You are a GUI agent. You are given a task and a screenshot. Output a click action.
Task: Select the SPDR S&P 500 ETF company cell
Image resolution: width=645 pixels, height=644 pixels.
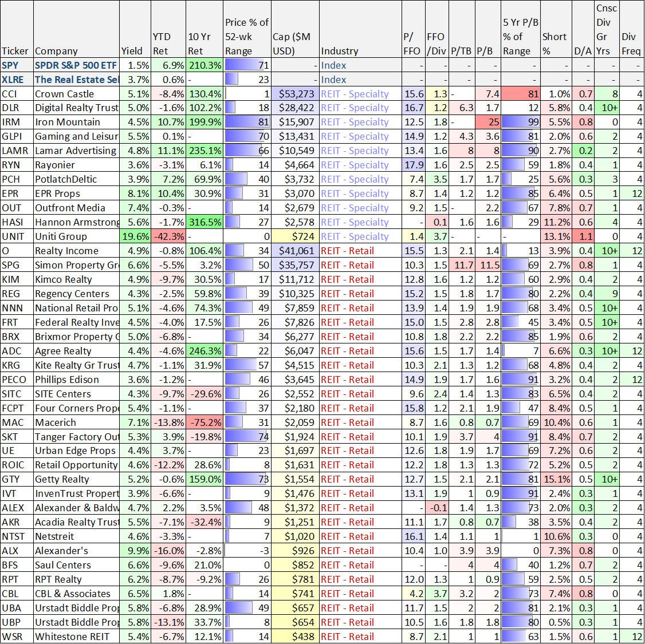[77, 65]
